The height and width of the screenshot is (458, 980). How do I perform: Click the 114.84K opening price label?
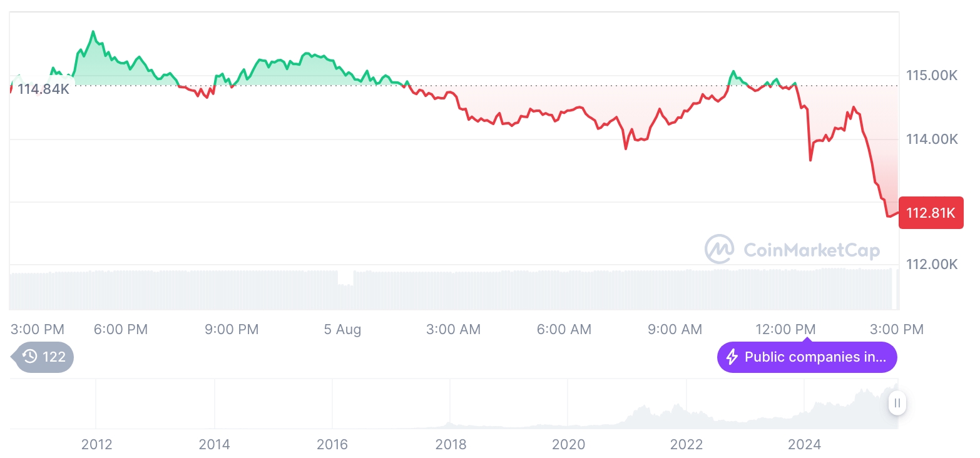tap(43, 89)
